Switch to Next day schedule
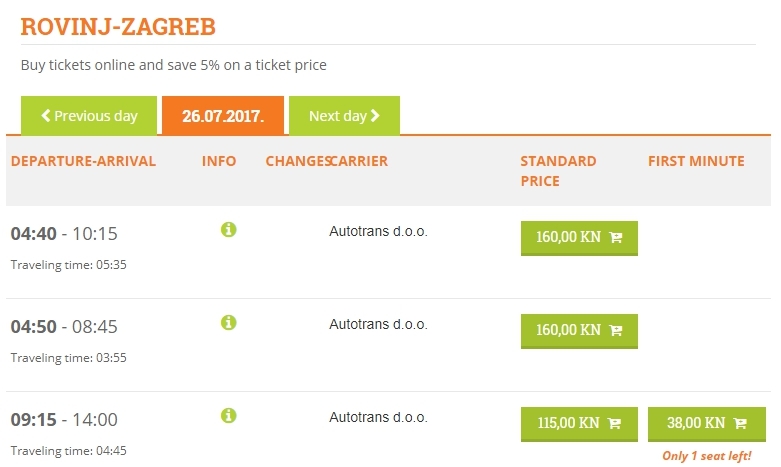 344,116
